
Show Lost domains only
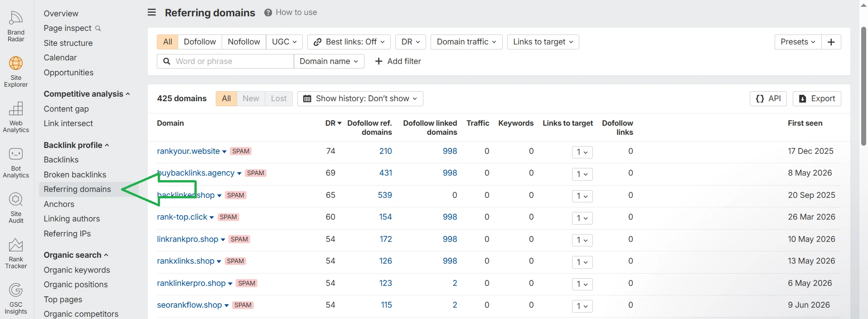[x=279, y=98]
